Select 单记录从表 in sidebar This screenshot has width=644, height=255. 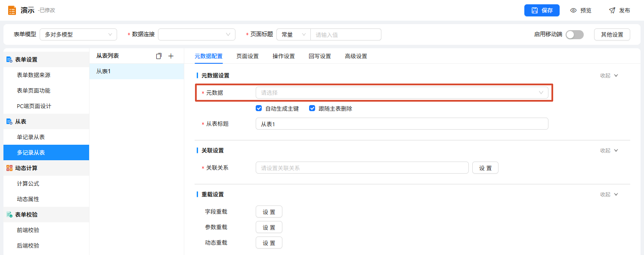(x=46, y=137)
